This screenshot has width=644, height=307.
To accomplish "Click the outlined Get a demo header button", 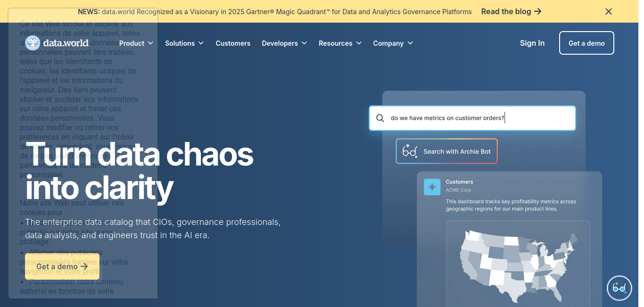I will tap(586, 43).
